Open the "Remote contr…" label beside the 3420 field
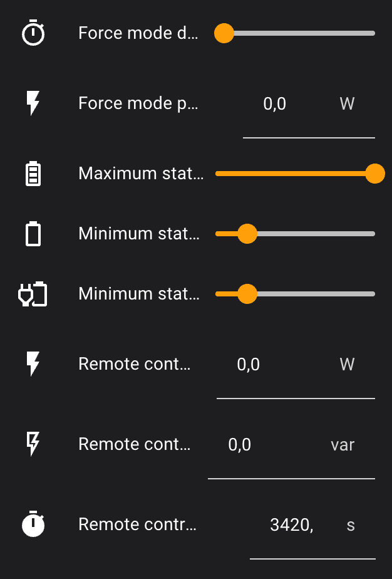The image size is (392, 579). (138, 524)
